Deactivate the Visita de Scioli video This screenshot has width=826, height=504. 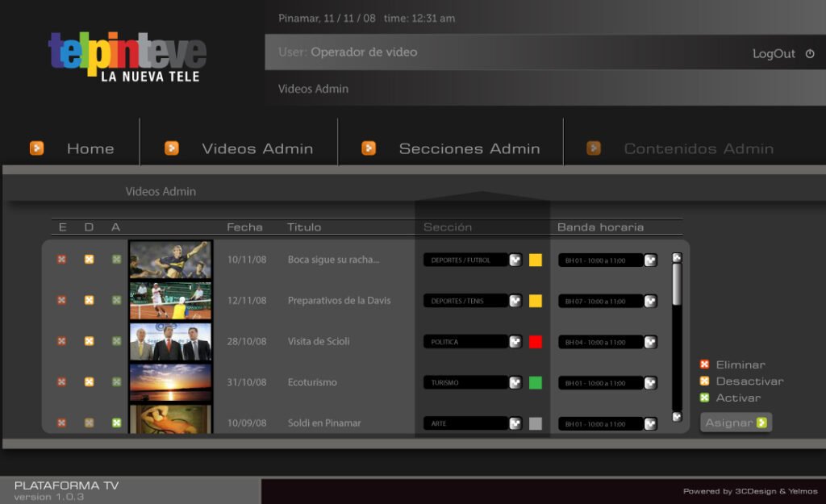pos(89,341)
